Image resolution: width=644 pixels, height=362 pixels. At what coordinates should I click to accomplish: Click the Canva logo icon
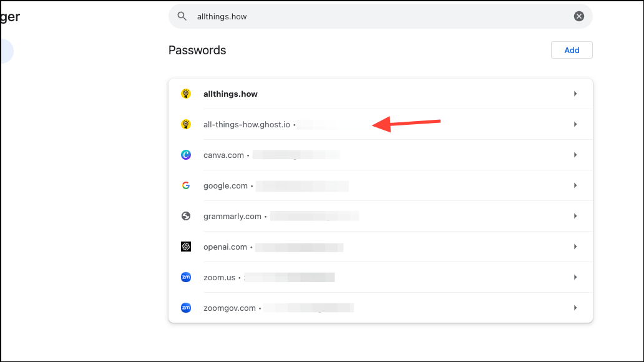(x=186, y=155)
